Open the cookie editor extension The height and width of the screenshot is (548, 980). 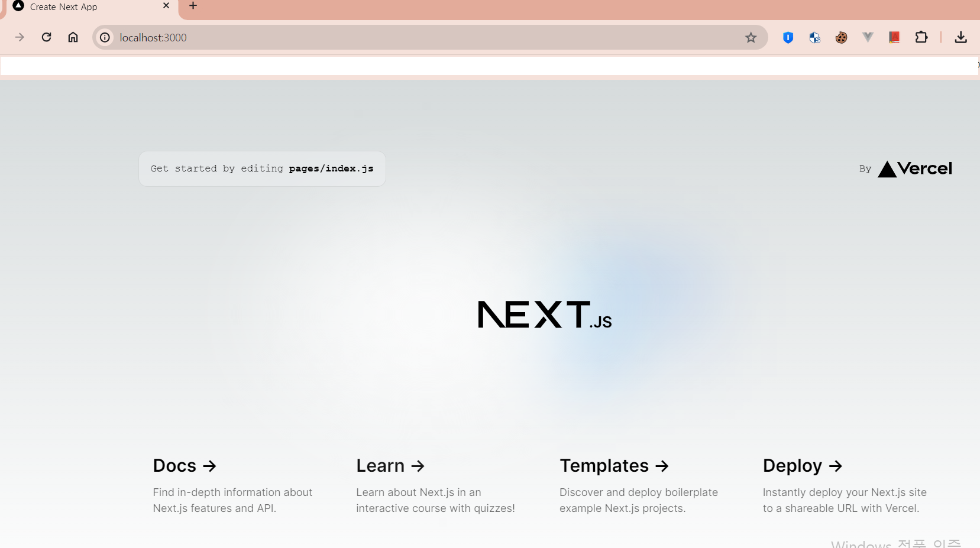(x=841, y=37)
